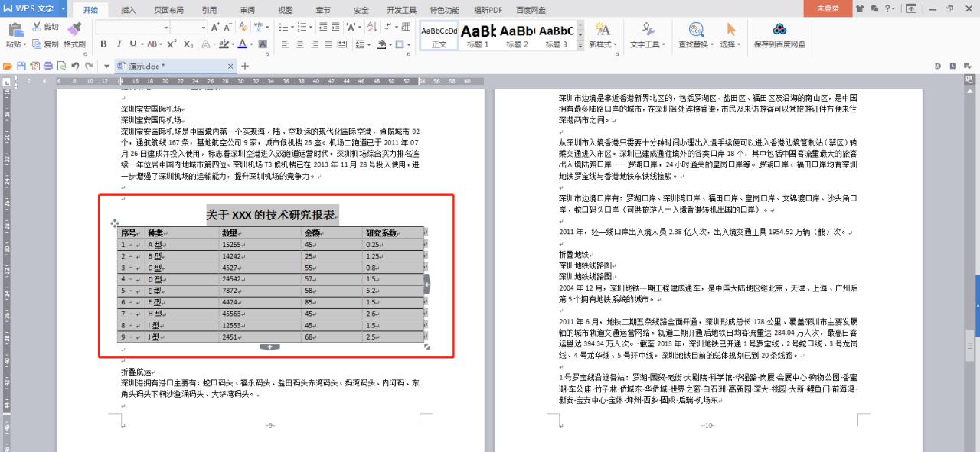Apply distributed alignment
Screen dimensions: 980x452
[342, 44]
